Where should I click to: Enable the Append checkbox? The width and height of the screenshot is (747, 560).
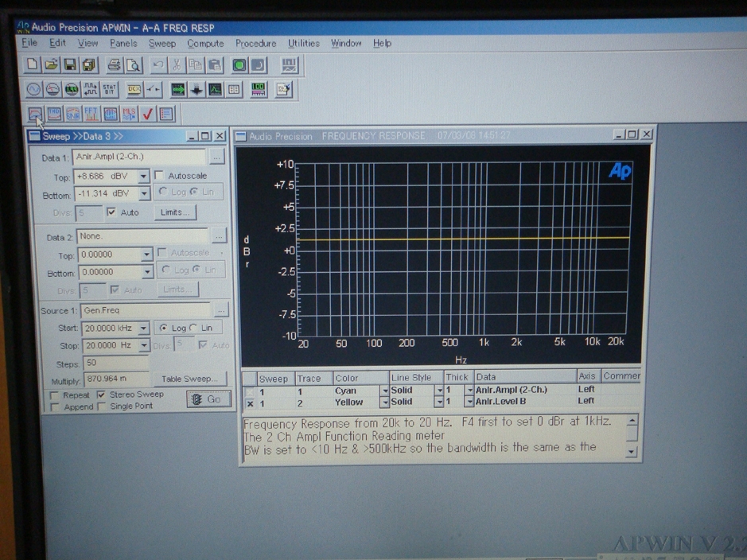55,407
